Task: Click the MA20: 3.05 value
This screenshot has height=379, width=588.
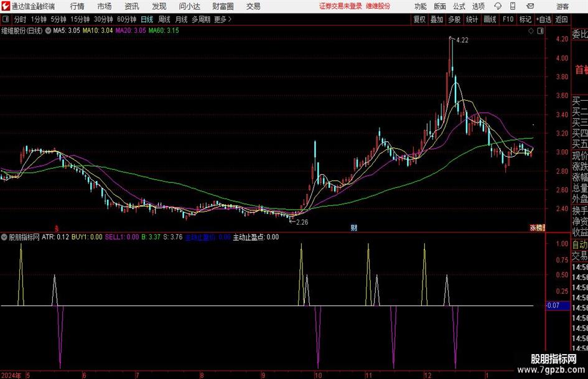Action: [131, 30]
